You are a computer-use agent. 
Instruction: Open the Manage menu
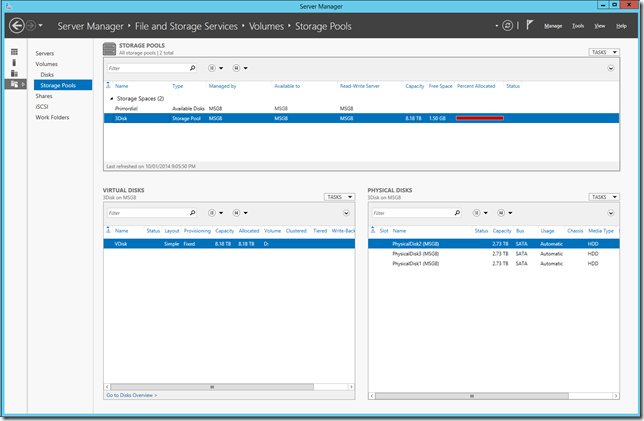click(x=553, y=25)
